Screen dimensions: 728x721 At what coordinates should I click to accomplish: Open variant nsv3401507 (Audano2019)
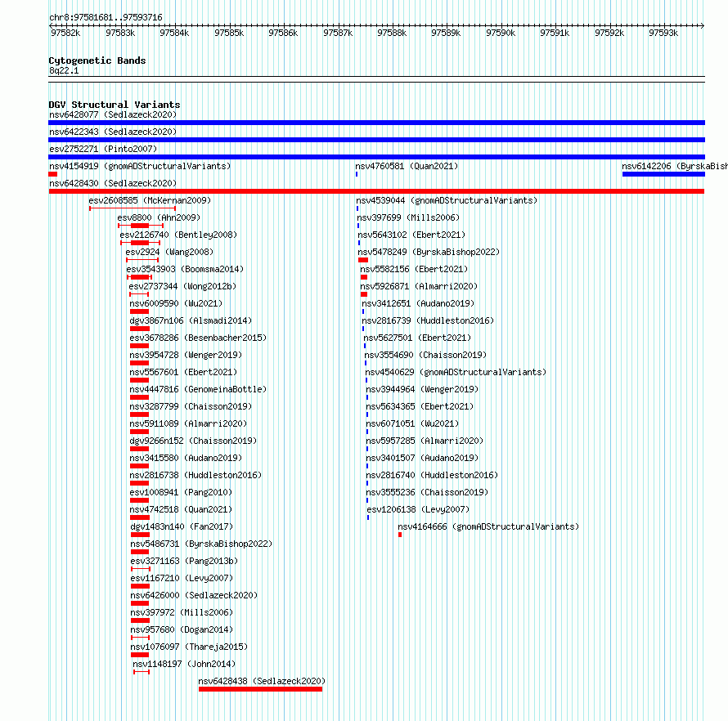[423, 458]
